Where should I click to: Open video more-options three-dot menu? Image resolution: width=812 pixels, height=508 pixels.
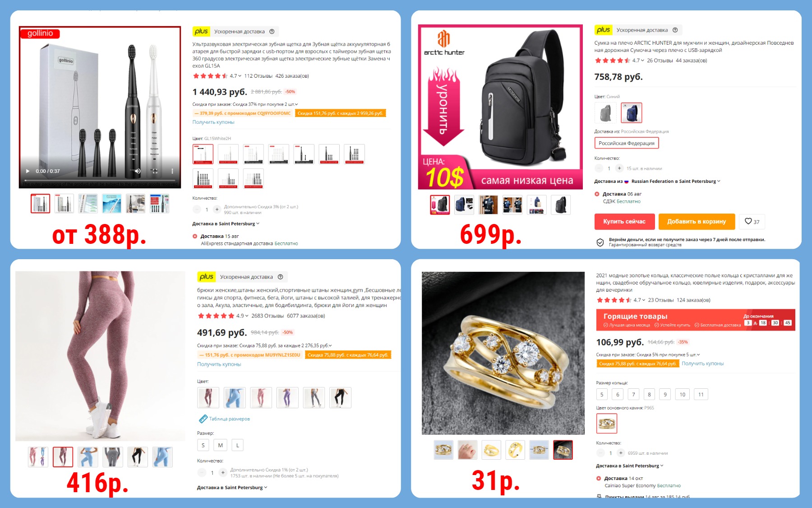pyautogui.click(x=172, y=171)
